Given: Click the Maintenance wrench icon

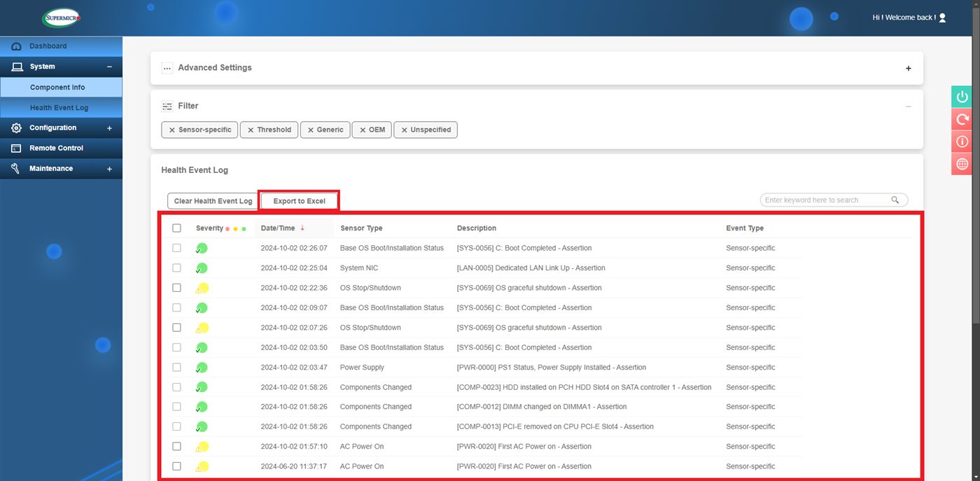Looking at the screenshot, I should click(15, 169).
